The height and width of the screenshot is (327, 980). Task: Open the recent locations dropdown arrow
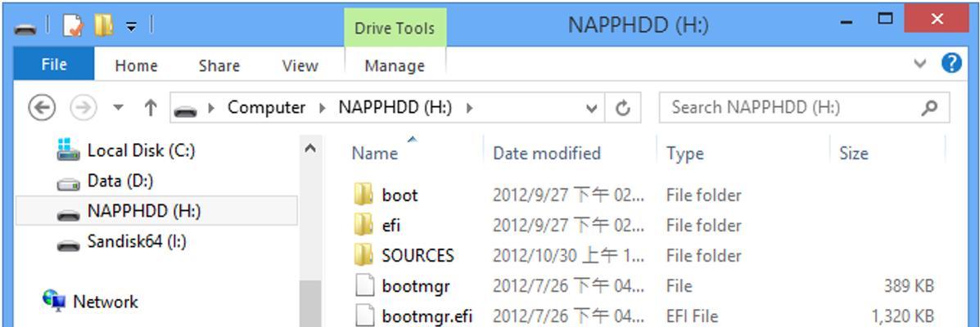pos(118,108)
